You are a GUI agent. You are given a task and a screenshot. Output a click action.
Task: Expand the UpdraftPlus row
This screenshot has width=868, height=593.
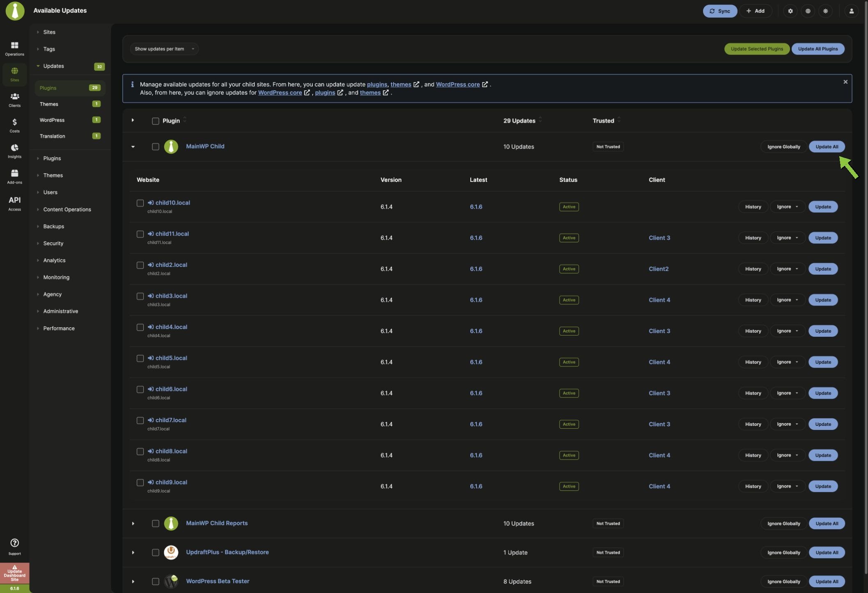pyautogui.click(x=133, y=552)
